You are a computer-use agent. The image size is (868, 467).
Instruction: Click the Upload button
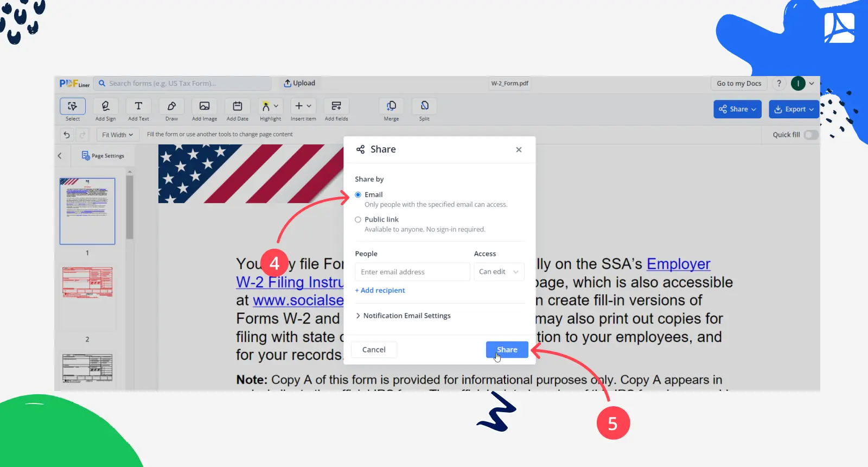coord(299,83)
